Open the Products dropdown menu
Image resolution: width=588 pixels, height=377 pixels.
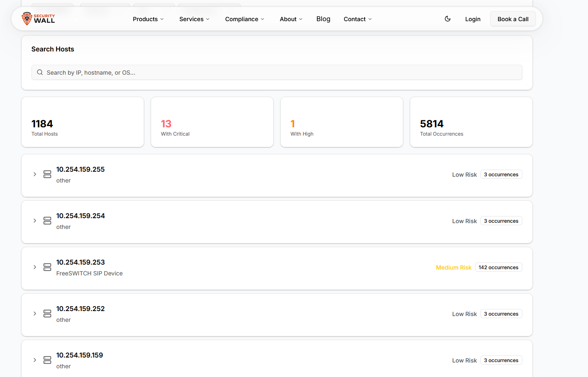click(x=148, y=19)
